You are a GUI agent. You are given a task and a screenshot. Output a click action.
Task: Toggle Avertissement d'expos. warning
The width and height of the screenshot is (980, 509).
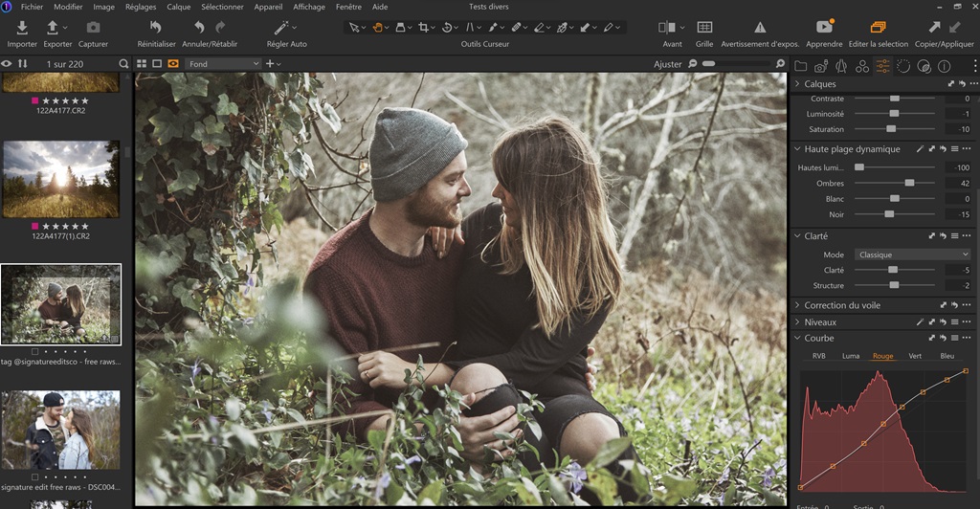(x=760, y=28)
